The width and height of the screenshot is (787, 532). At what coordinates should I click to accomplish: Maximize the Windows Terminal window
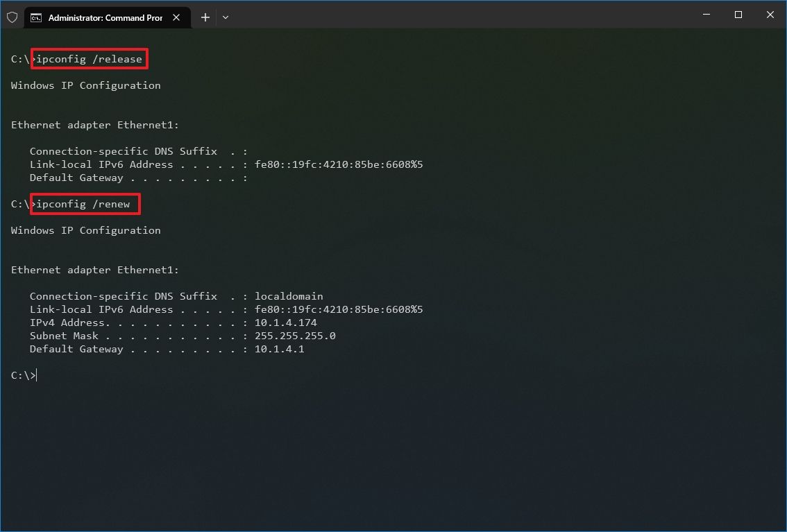point(738,15)
